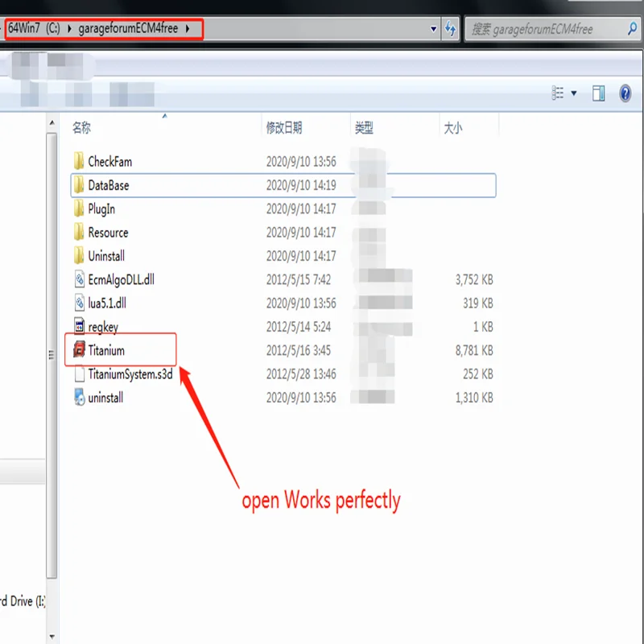This screenshot has width=644, height=644.
Task: Select the EcmAlgoDLL.dll file name
Action: coord(122,279)
